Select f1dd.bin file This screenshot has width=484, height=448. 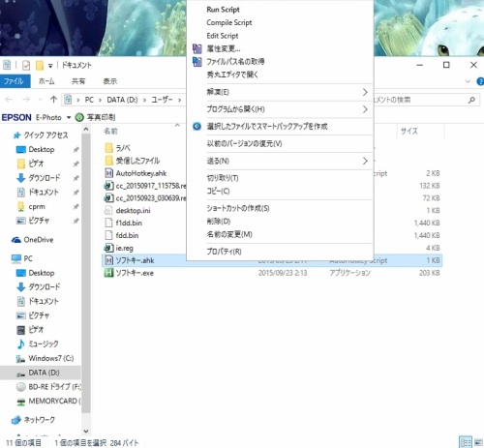pos(123,224)
